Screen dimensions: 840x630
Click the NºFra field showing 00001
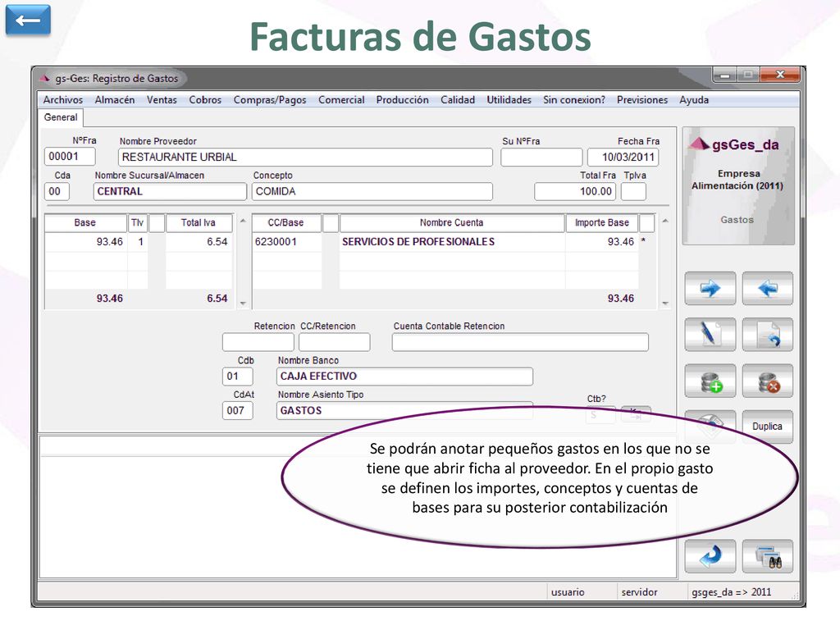pos(70,157)
